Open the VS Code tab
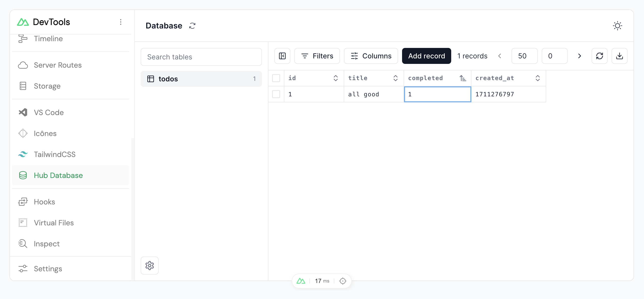The height and width of the screenshot is (299, 644). coord(71,112)
